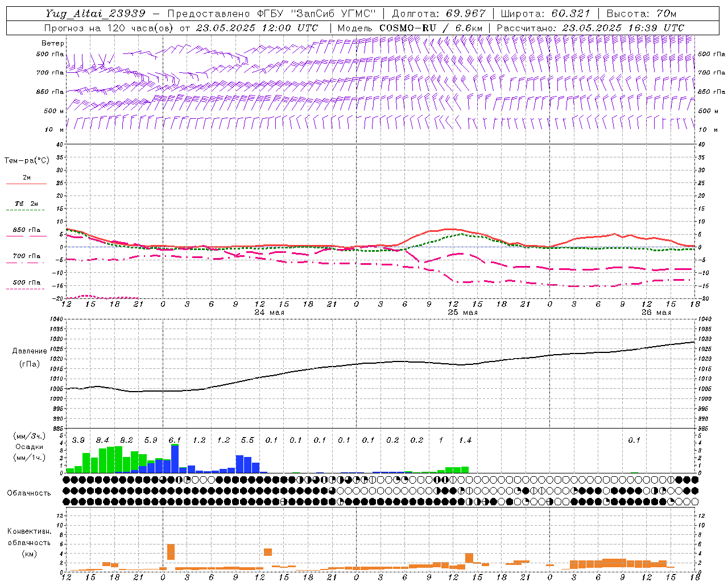
Task: Click the '(гПа)' pressure unit label
Action: (x=30, y=364)
